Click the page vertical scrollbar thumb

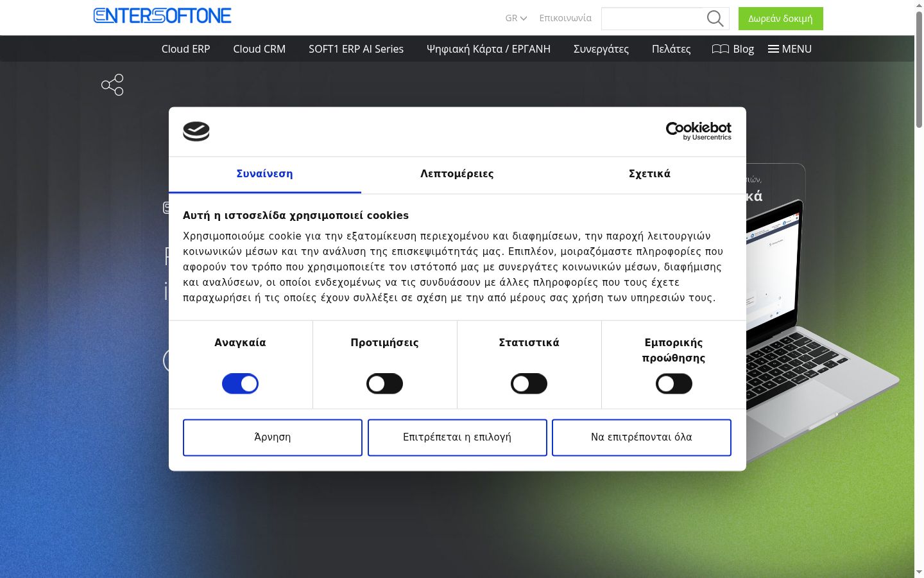click(x=919, y=69)
